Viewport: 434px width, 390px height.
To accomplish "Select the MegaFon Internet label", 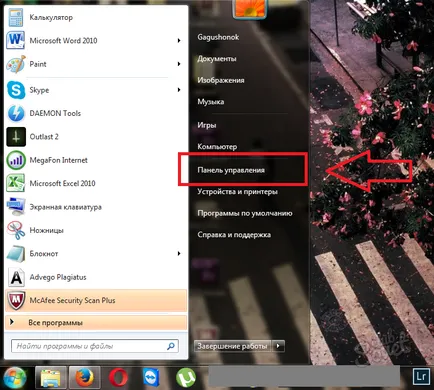I will coord(58,160).
